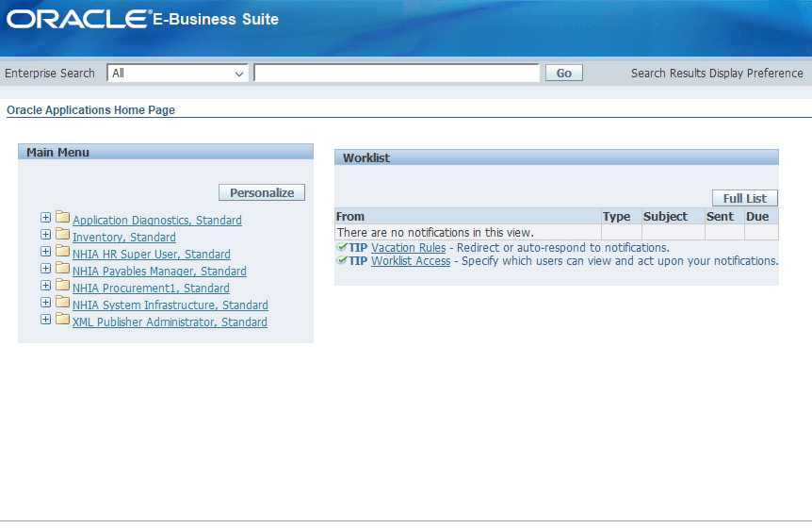812x528 pixels.
Task: Expand the Application Diagnostics tree node
Action: click(x=46, y=219)
